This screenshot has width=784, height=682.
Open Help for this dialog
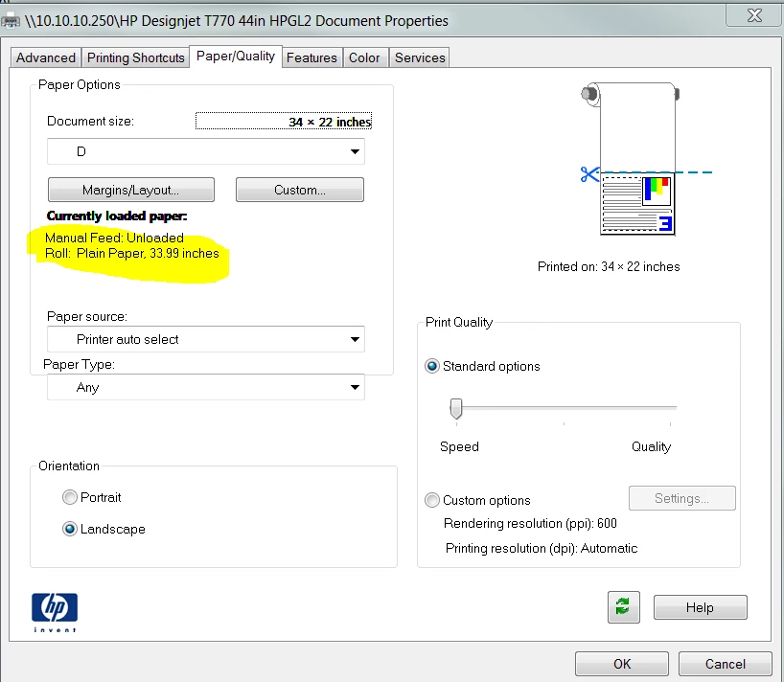coord(700,607)
